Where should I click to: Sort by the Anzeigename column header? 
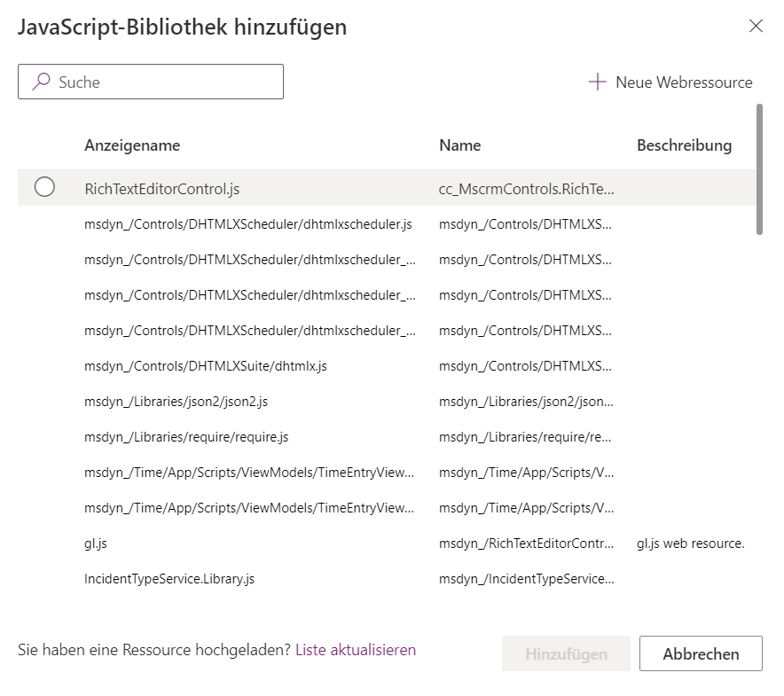tap(132, 145)
